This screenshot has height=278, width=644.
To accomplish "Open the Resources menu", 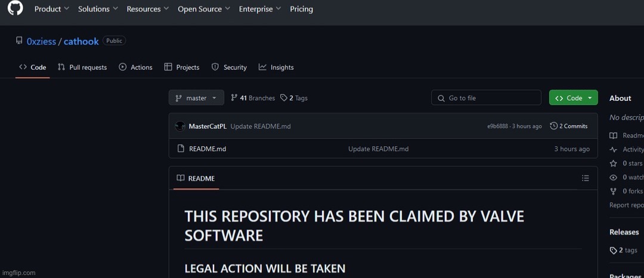I will coord(147,9).
